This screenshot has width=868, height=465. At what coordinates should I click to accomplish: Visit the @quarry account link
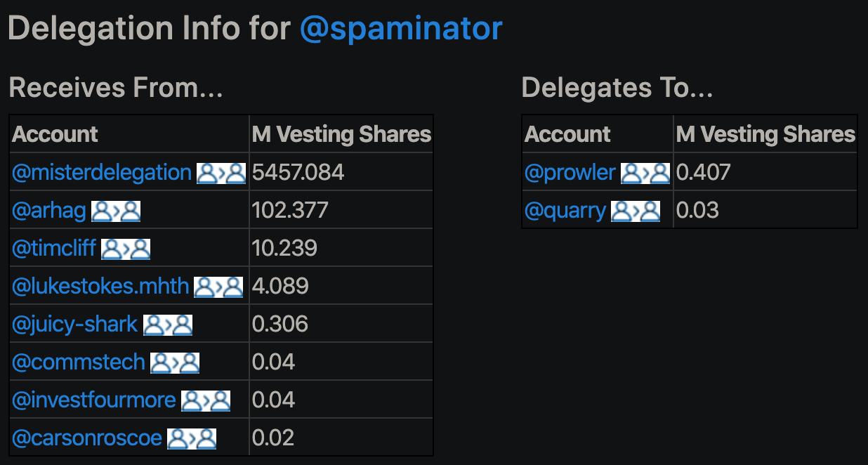point(565,211)
